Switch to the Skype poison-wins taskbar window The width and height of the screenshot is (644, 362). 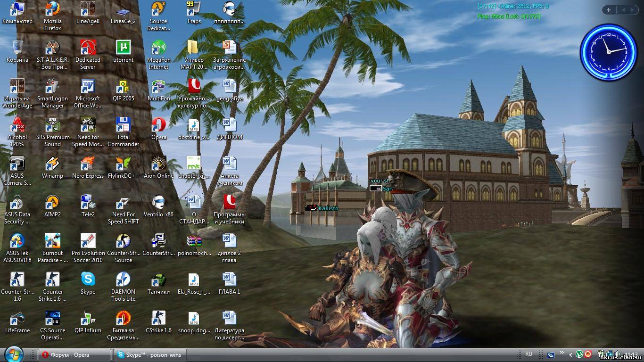[x=149, y=355]
